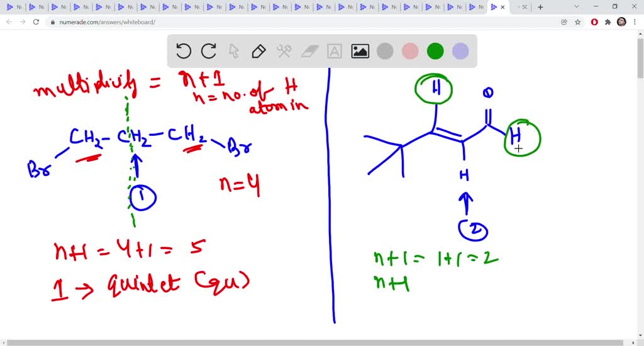644x346 pixels.
Task: Activate the text box tool
Action: coord(335,51)
